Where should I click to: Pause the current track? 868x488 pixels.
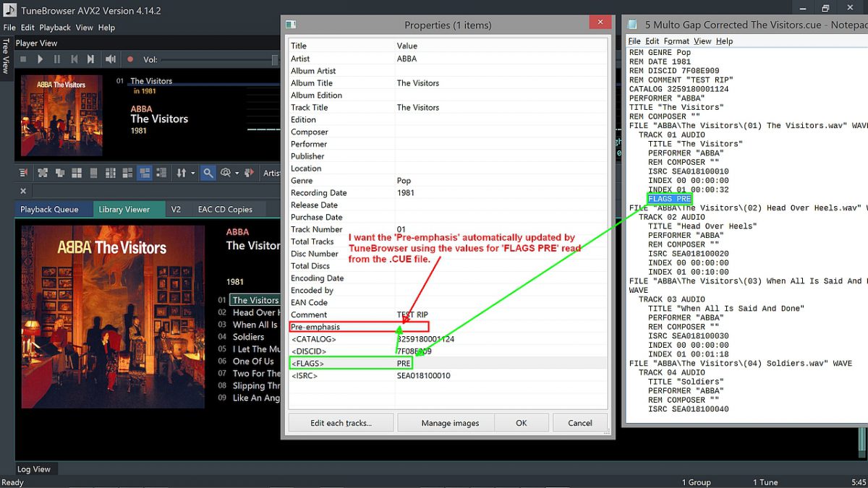(56, 59)
